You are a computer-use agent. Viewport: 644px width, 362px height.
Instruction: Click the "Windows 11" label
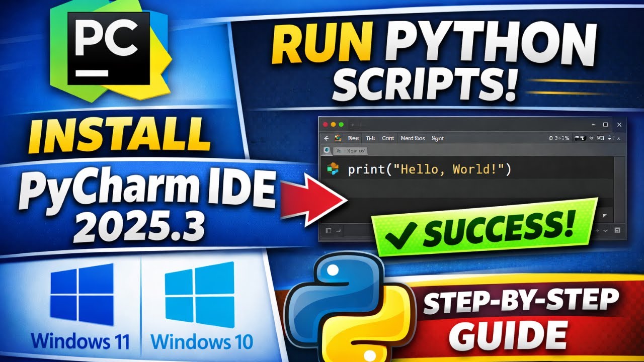80,342
